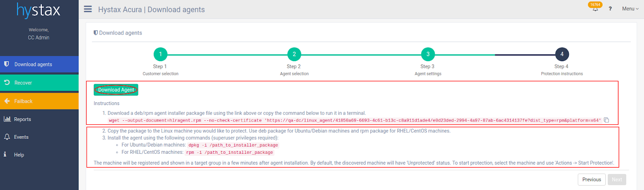Go to Step 3 Agent settings circle

pos(428,54)
